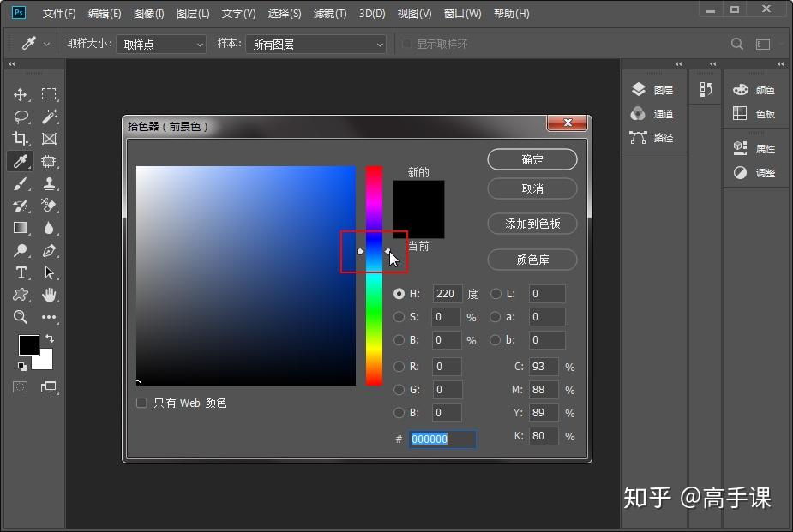Open the Layers panel
This screenshot has height=532, width=793.
652,90
